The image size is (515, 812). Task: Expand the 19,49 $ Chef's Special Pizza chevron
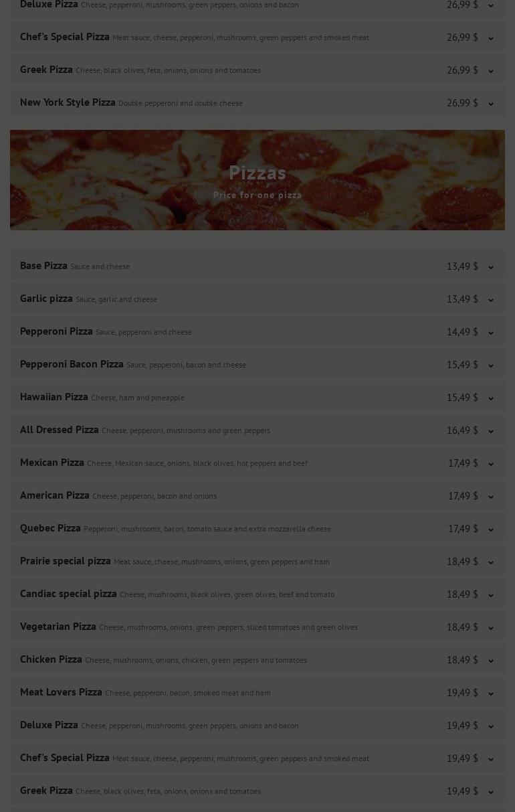(x=490, y=759)
